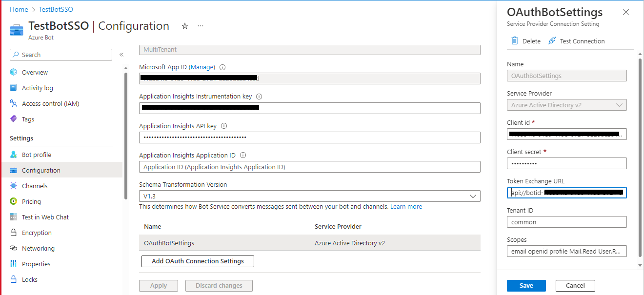Click the Bot profile icon
Screen dimensions: 644x295
(x=14, y=155)
